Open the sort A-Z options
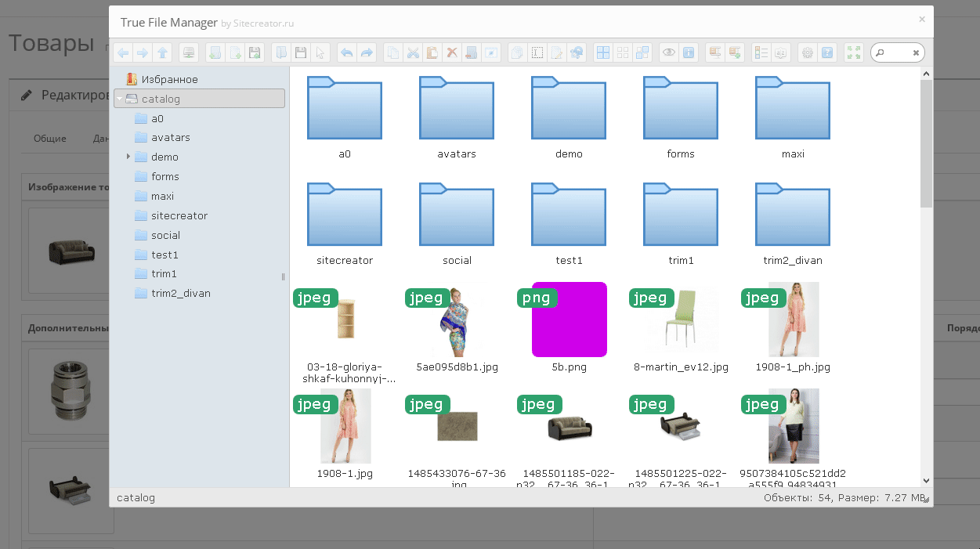The width and height of the screenshot is (980, 549). click(x=781, y=53)
